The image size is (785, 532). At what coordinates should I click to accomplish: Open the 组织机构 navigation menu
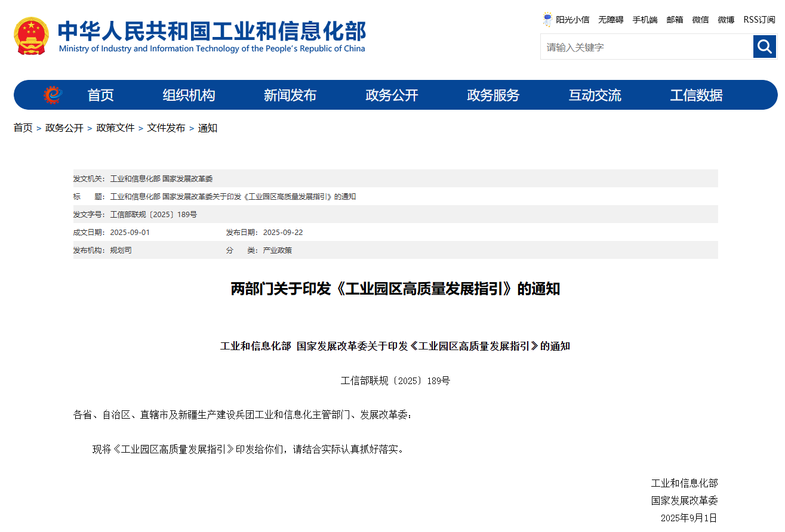pyautogui.click(x=189, y=95)
